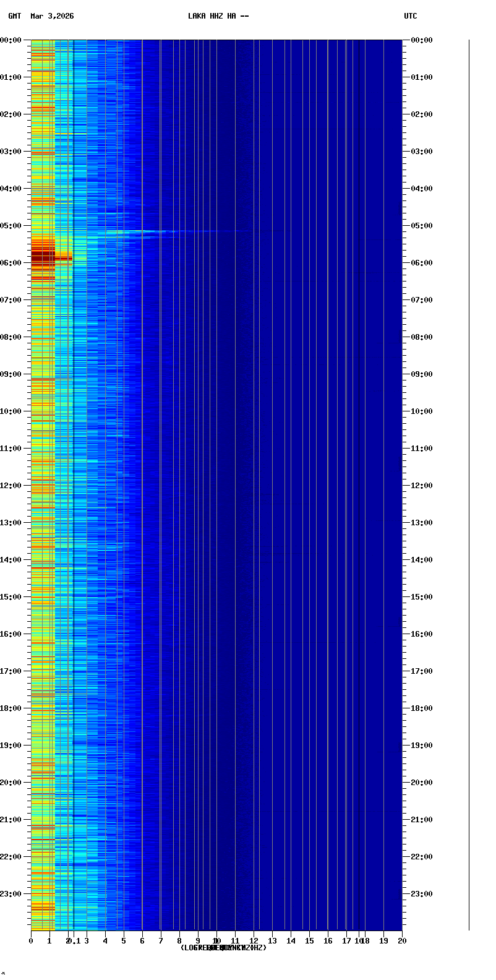Screen dimensions: 496x980
Task: Click the 15:00 time label on left axis
Action: click(x=11, y=597)
